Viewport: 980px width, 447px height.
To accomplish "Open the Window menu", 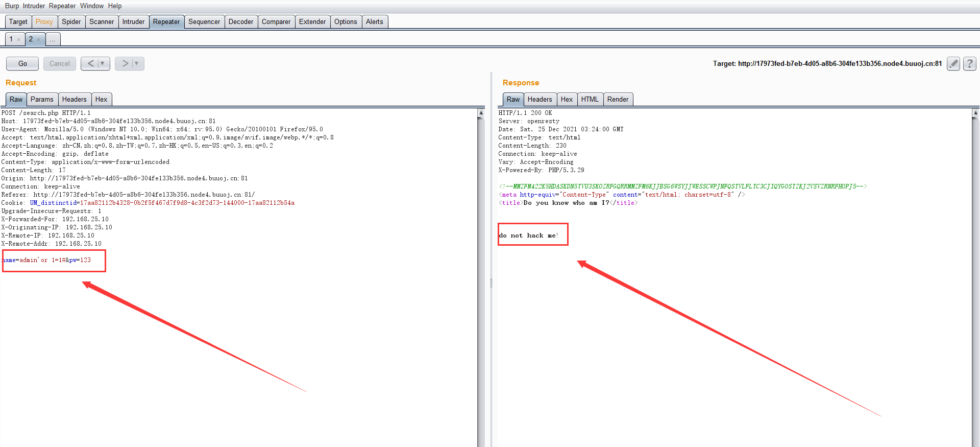I will [x=92, y=6].
